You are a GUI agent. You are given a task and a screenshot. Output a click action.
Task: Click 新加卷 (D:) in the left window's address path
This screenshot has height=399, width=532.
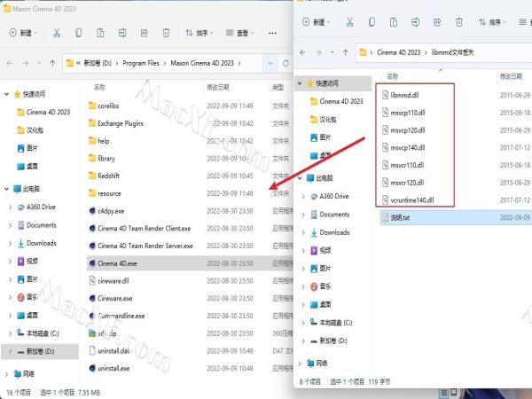(x=98, y=63)
